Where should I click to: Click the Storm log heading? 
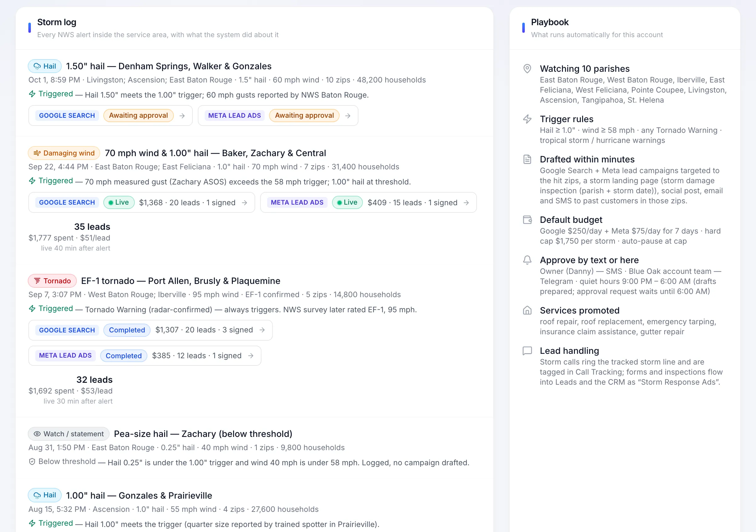[x=57, y=22]
